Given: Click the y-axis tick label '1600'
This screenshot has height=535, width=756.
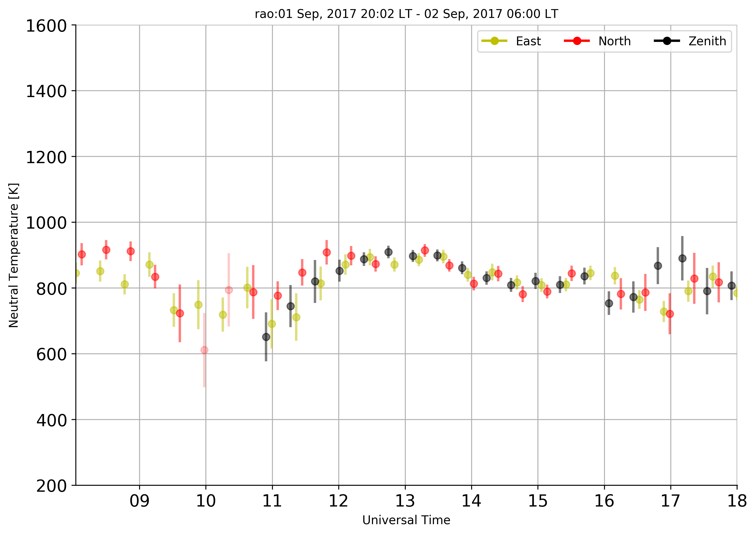Looking at the screenshot, I should click(x=46, y=26).
